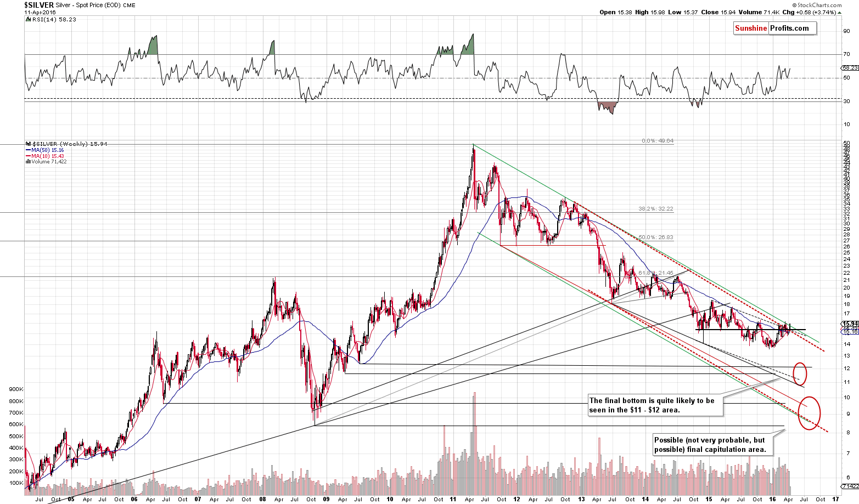Screen dimensions: 859x504
Task: Click the 'final bottom ... $11 - $12 area' annotation
Action: 656,405
